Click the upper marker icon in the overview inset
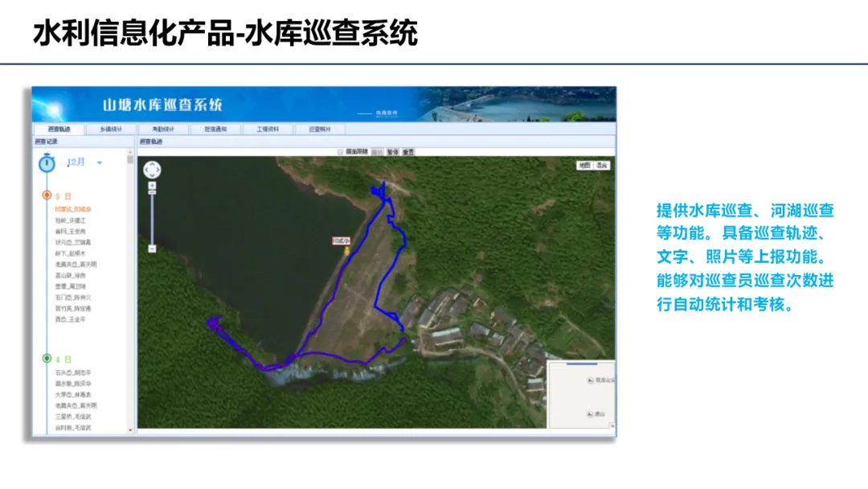Image resolution: width=868 pixels, height=489 pixels. pos(590,380)
